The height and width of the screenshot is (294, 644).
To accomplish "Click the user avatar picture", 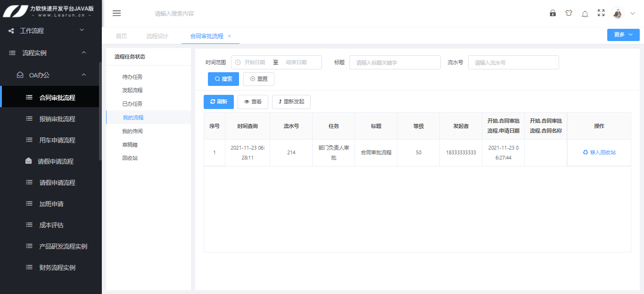I will point(618,13).
